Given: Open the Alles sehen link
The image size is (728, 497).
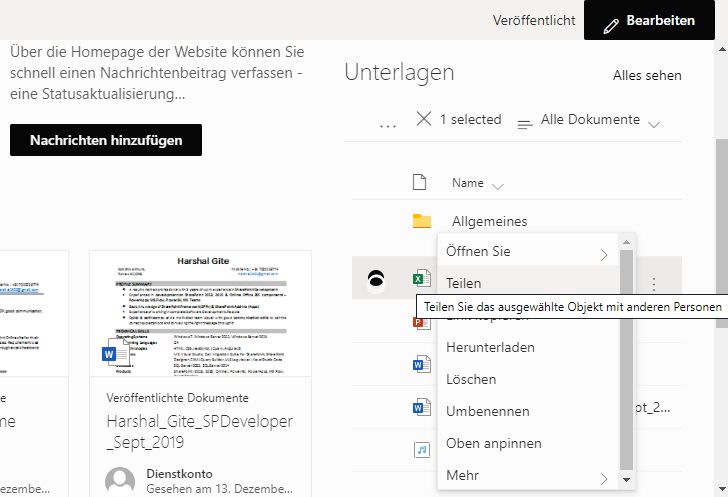Looking at the screenshot, I should pos(647,75).
